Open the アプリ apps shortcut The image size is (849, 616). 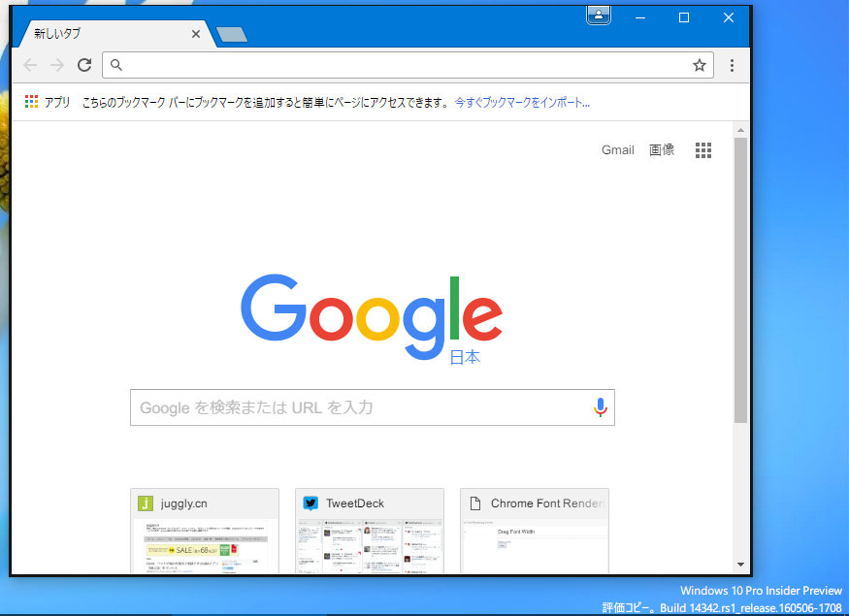tap(48, 102)
